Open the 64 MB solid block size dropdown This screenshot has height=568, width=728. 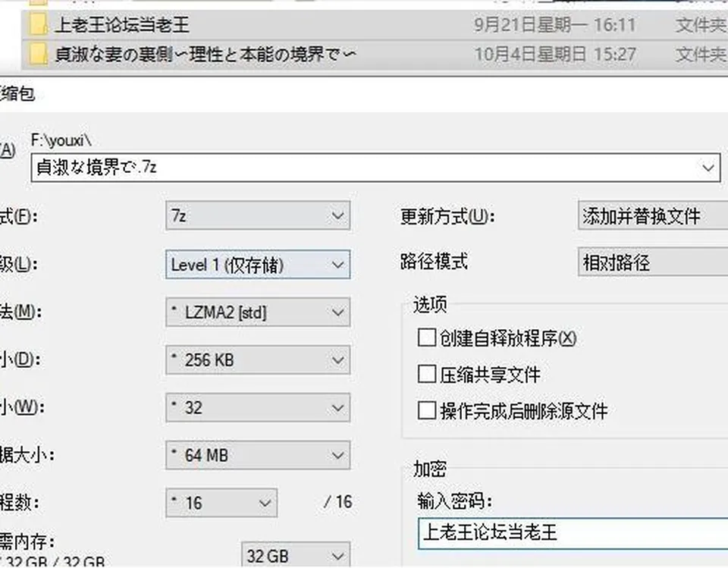pos(258,455)
